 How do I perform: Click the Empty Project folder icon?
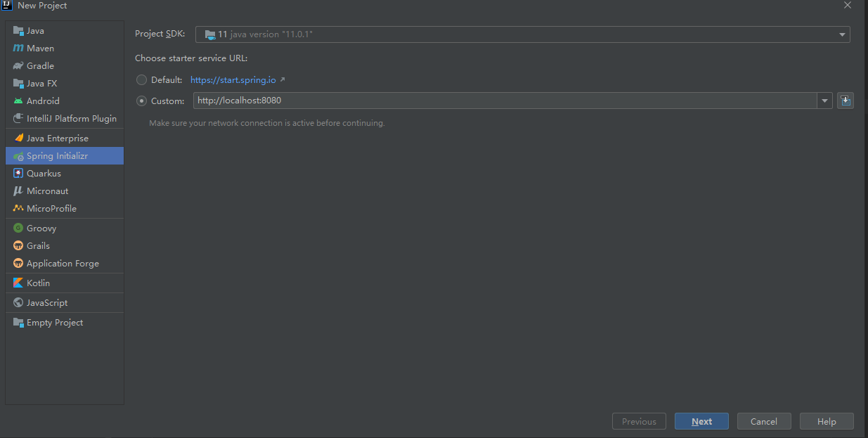click(18, 323)
